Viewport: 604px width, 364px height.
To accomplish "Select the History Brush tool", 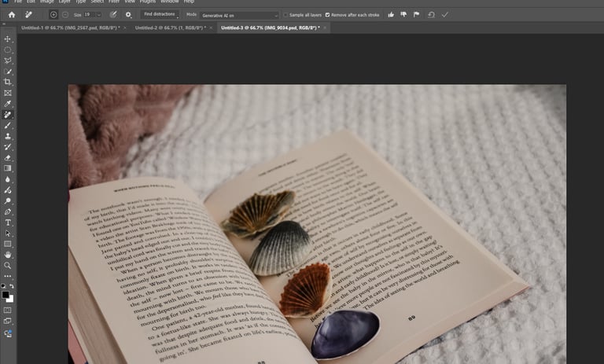I will (x=7, y=147).
